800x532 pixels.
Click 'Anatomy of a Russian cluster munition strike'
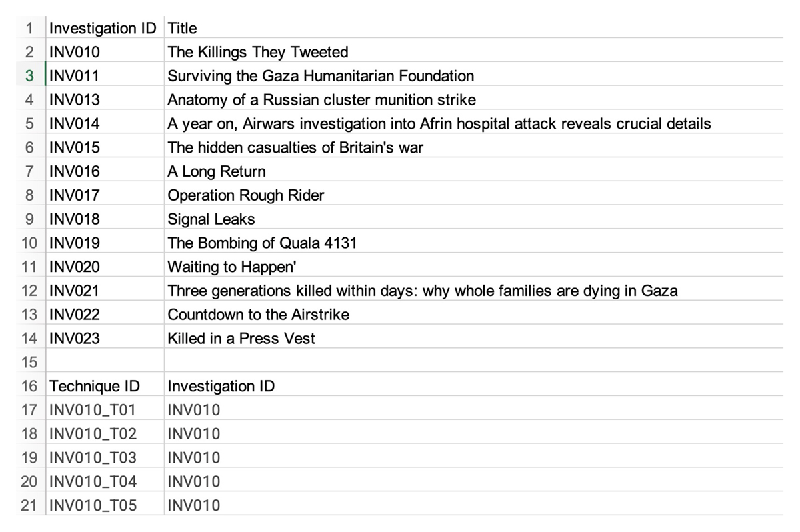[474, 100]
